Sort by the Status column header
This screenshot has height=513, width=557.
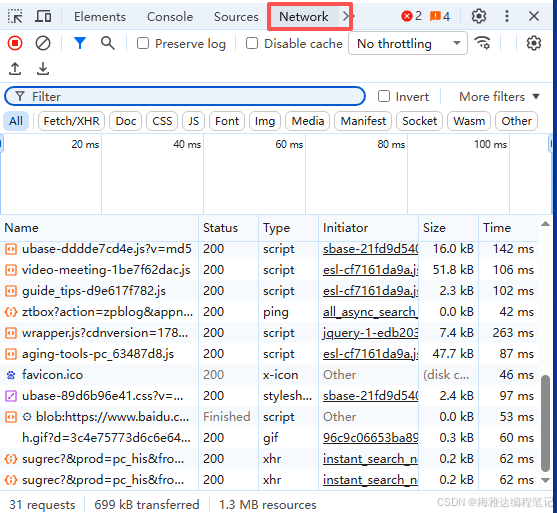click(x=228, y=228)
